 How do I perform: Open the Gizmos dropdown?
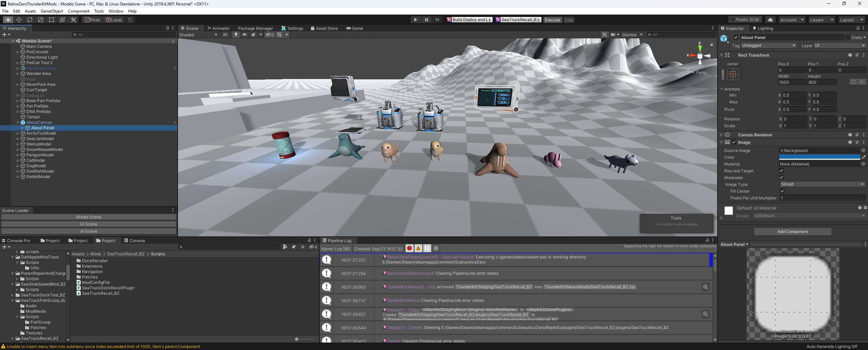[x=632, y=35]
